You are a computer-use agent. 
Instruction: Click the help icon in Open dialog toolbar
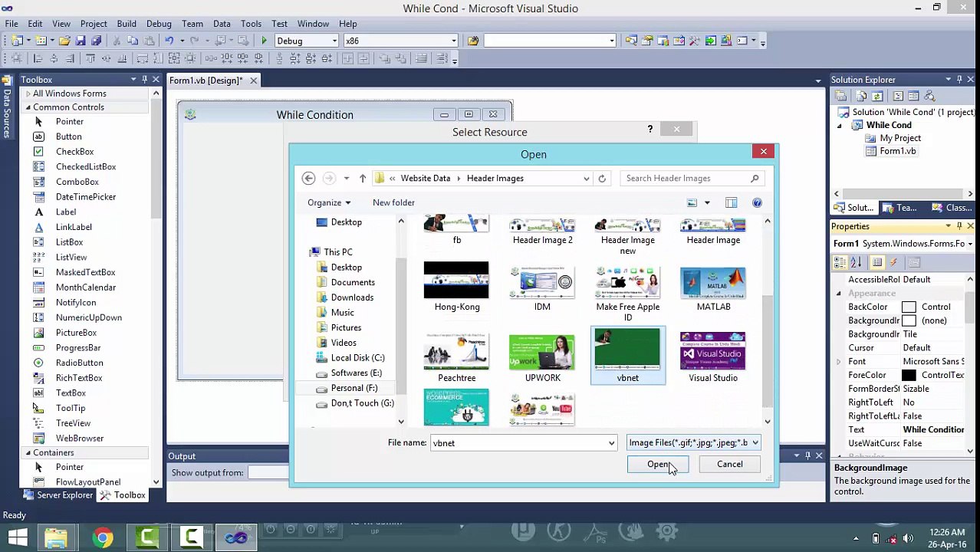pyautogui.click(x=757, y=202)
